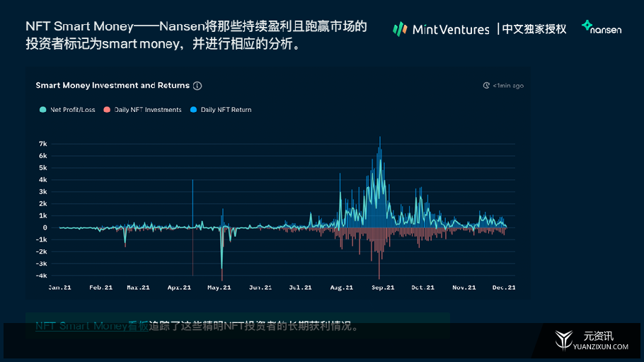Screen dimensions: 644x362
Task: Click the Nansen logo in the header
Action: pyautogui.click(x=602, y=27)
